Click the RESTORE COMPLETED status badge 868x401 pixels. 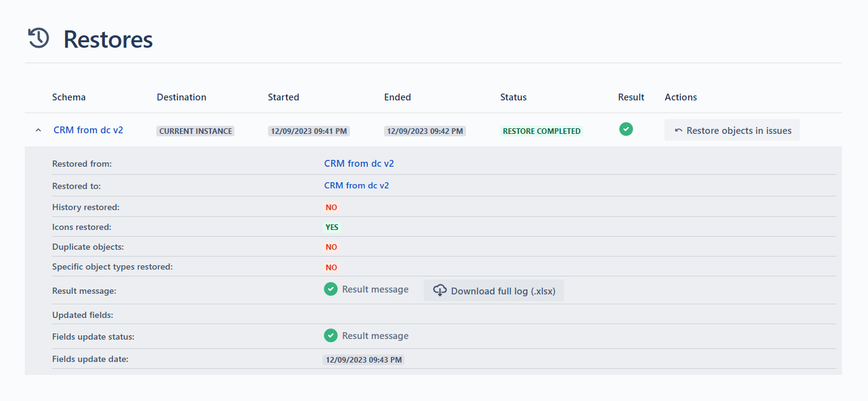[x=542, y=131]
